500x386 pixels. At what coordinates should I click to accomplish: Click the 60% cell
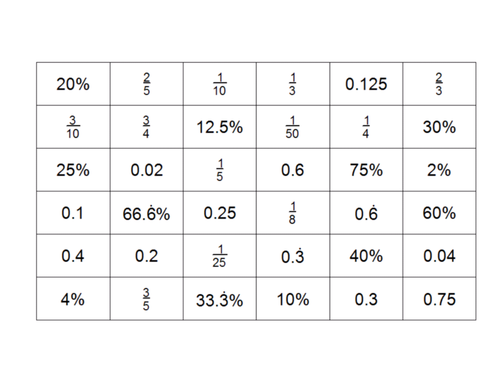coord(439,213)
